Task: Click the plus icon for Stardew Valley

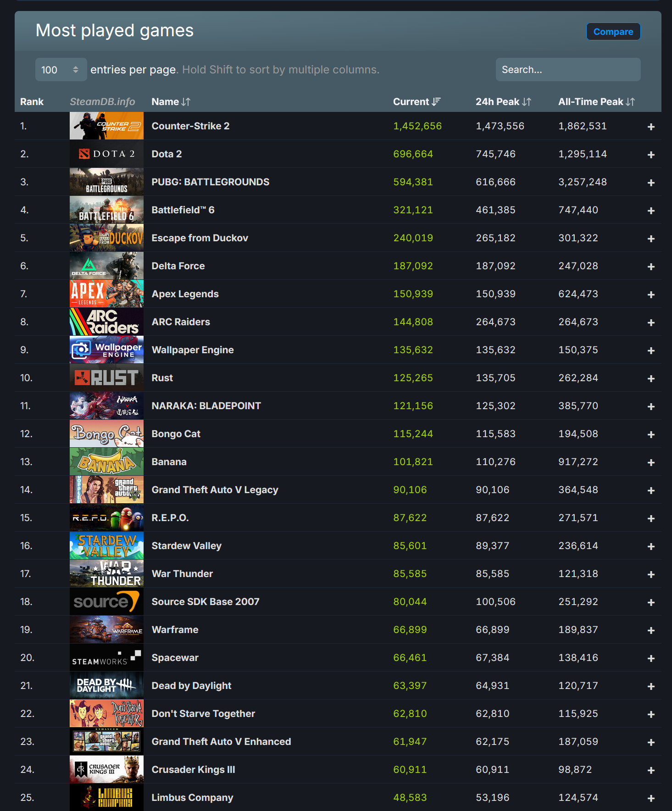Action: (651, 546)
